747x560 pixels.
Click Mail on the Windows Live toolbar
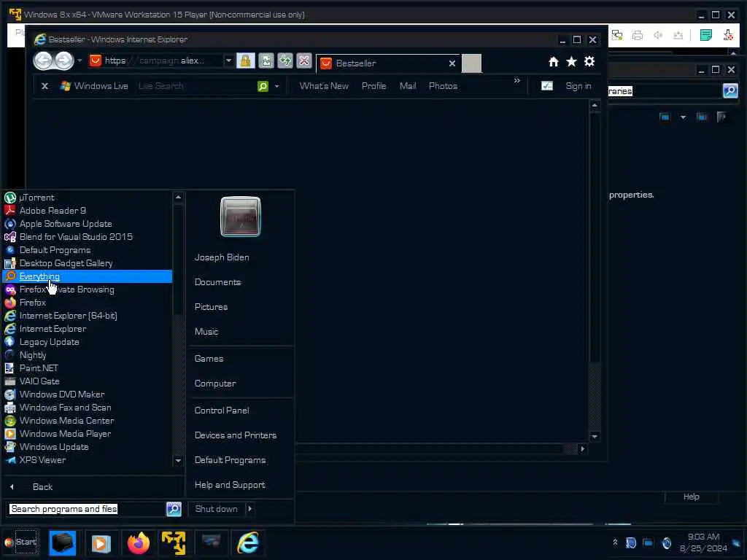[x=408, y=86]
